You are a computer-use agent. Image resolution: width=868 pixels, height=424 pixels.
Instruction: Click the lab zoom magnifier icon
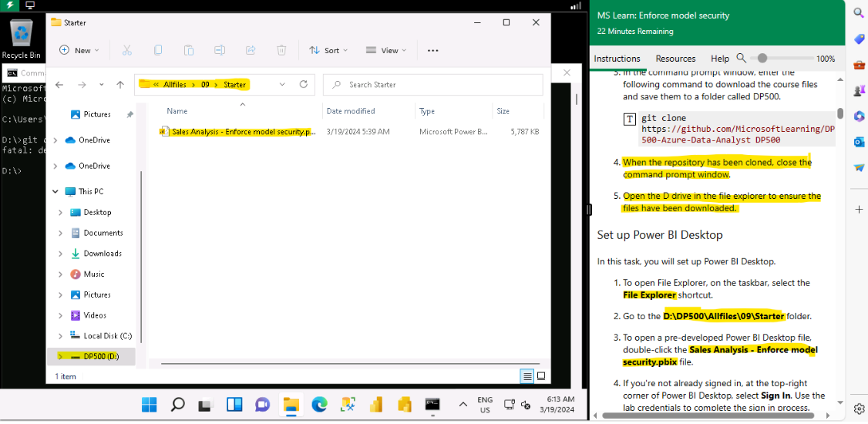[742, 58]
